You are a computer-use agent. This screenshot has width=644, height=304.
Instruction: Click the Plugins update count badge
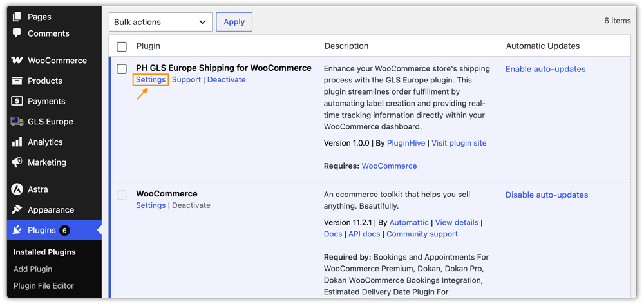tap(64, 231)
